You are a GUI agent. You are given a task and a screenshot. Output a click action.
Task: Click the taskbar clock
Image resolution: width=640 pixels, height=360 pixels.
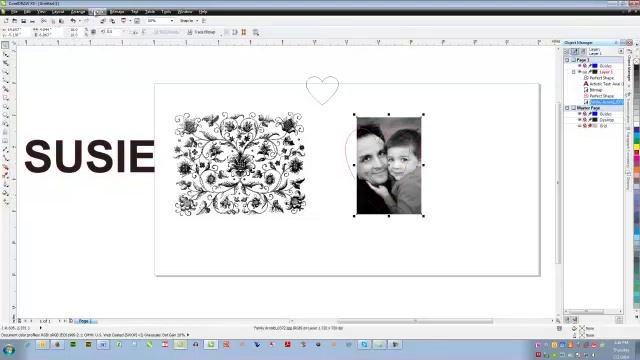[621, 350]
